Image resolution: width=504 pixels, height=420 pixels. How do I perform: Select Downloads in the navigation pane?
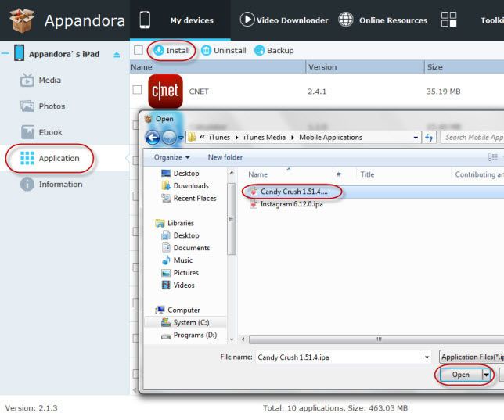click(191, 185)
